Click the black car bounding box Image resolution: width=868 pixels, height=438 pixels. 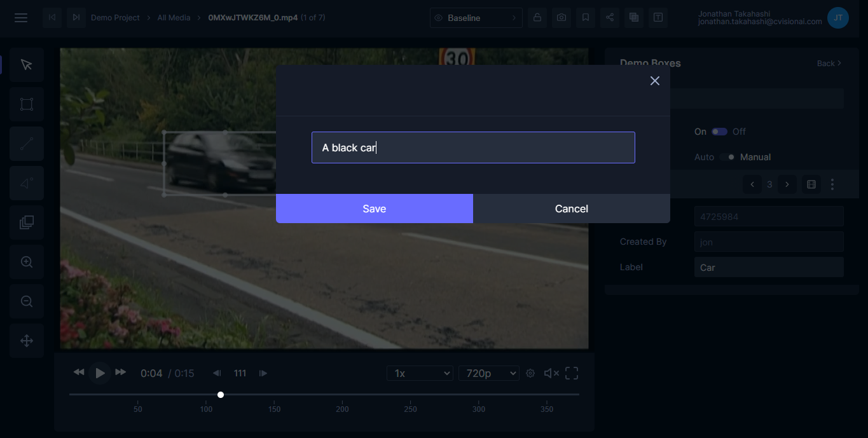(219, 163)
